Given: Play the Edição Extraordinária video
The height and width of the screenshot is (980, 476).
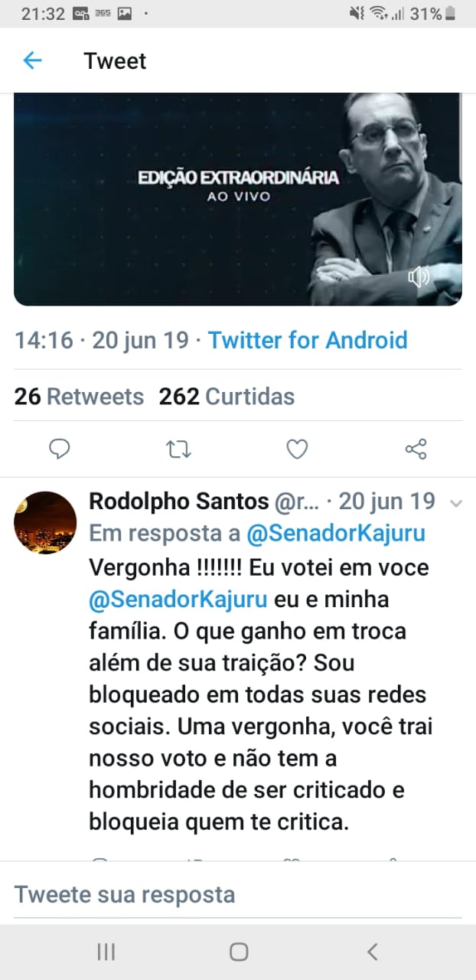Looking at the screenshot, I should pyautogui.click(x=237, y=199).
